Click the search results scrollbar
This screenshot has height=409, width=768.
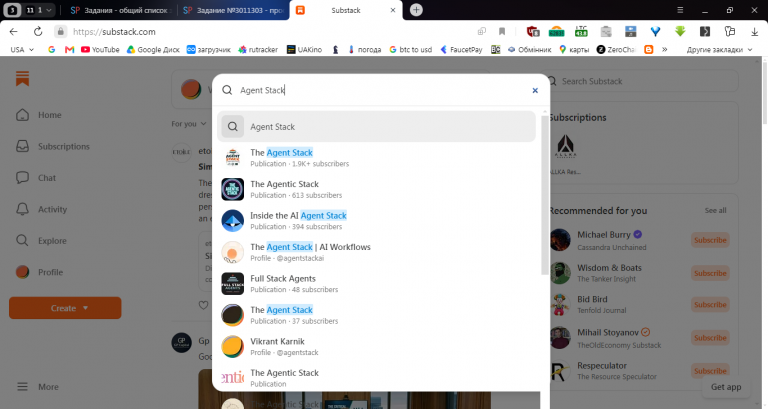coord(544,195)
